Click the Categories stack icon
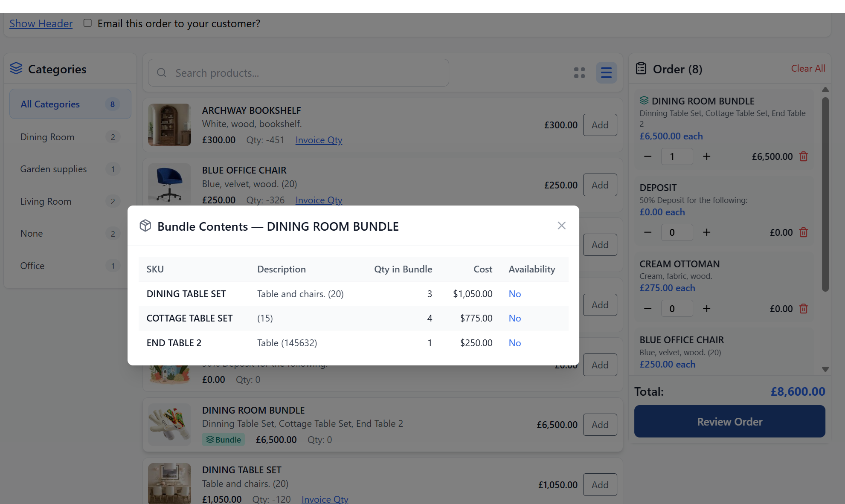This screenshot has height=504, width=845. click(x=16, y=68)
